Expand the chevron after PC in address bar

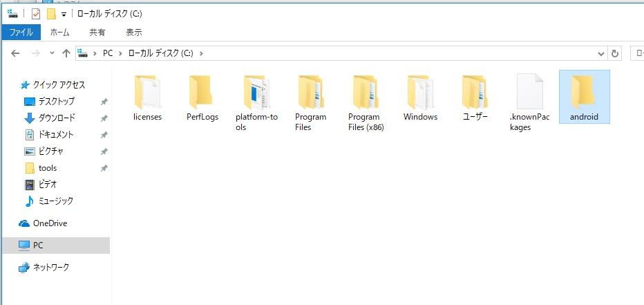point(121,53)
